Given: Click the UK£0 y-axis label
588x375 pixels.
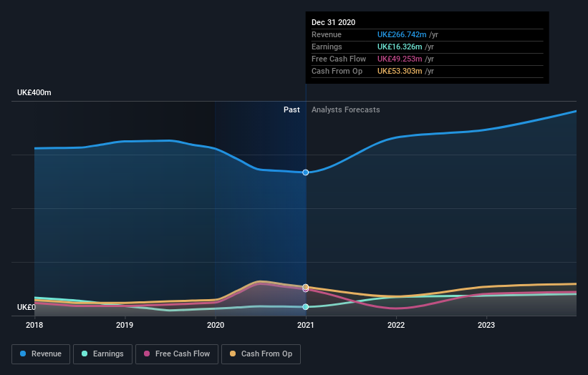Looking at the screenshot, I should point(26,307).
